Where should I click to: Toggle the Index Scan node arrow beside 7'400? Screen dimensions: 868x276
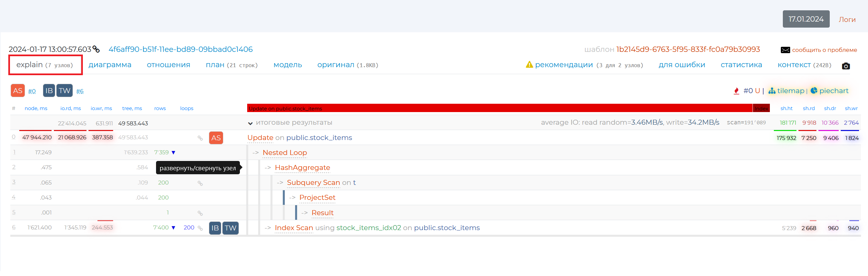coord(174,228)
